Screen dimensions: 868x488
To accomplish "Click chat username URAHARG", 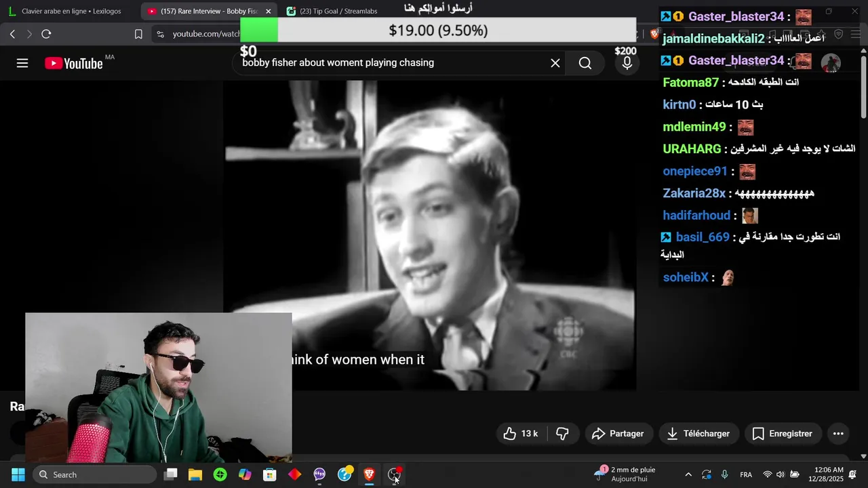I will (x=692, y=148).
